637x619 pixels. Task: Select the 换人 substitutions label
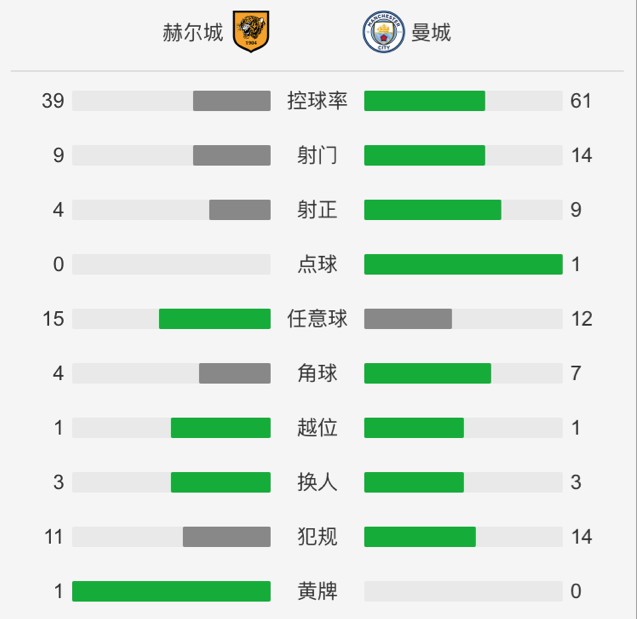[x=317, y=482]
